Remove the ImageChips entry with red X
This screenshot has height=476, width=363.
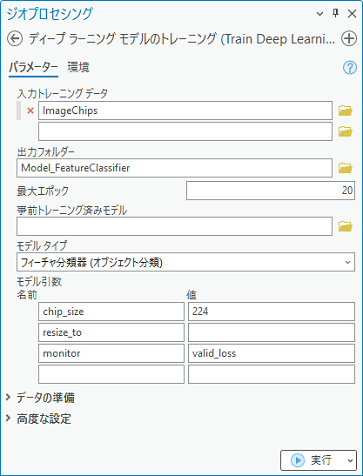pos(30,111)
